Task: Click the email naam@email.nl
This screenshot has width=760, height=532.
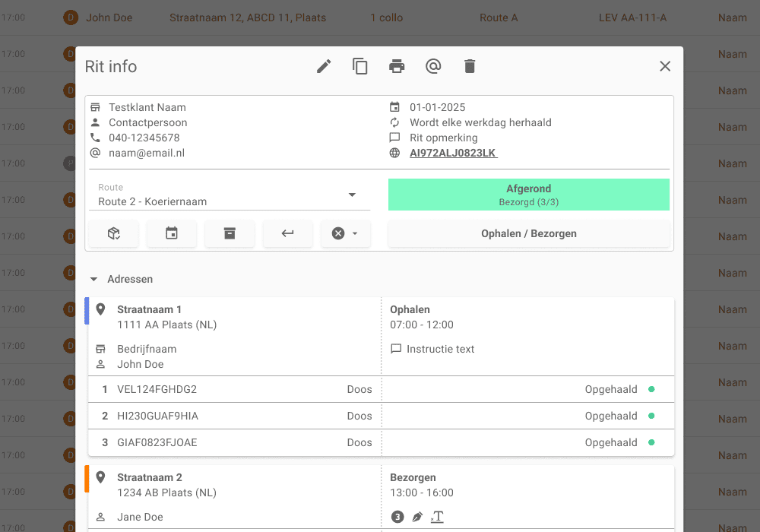Action: [x=147, y=153]
